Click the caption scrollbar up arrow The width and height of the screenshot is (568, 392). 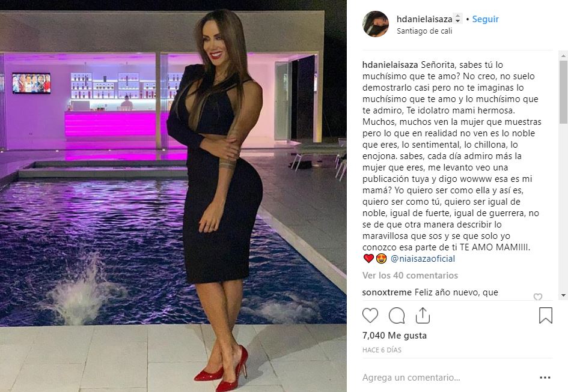click(x=563, y=56)
